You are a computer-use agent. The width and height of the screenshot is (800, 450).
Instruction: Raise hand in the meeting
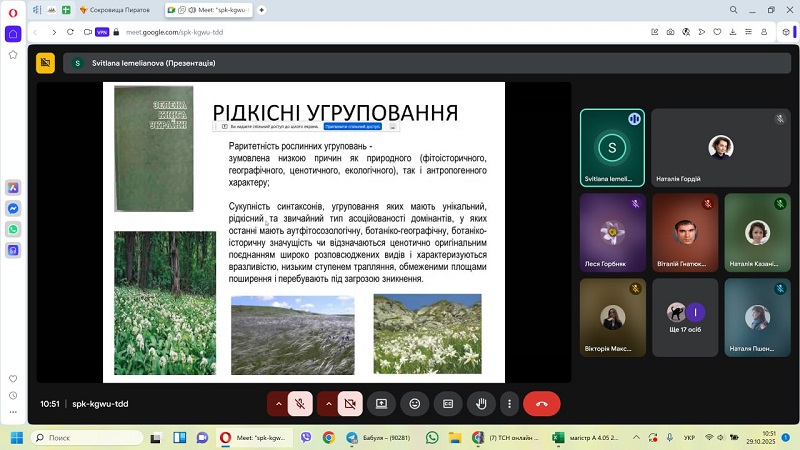pyautogui.click(x=481, y=404)
